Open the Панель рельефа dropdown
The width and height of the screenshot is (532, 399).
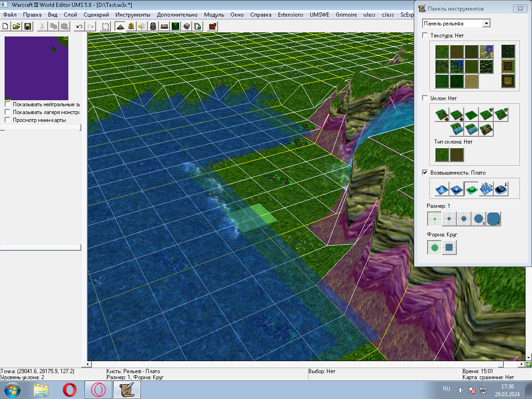coord(487,24)
